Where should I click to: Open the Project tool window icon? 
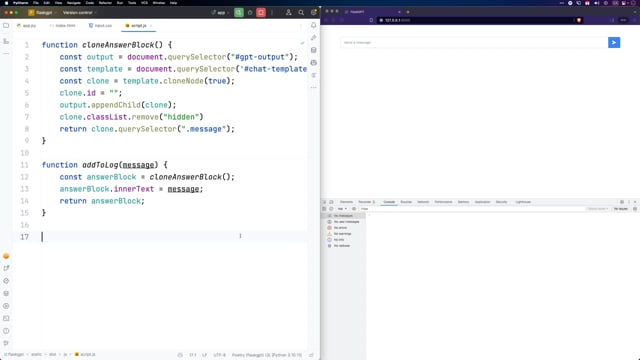6,25
